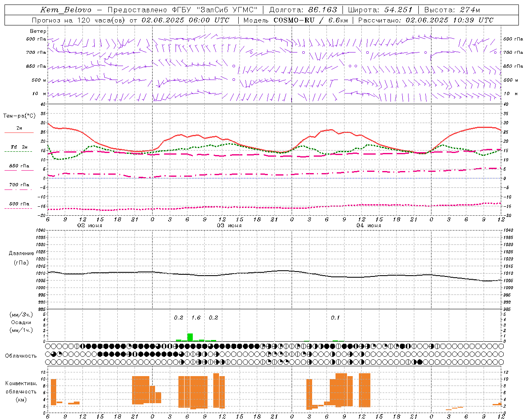
Task: Click the model name COSMO-RU / 6.6км
Action: [x=311, y=20]
